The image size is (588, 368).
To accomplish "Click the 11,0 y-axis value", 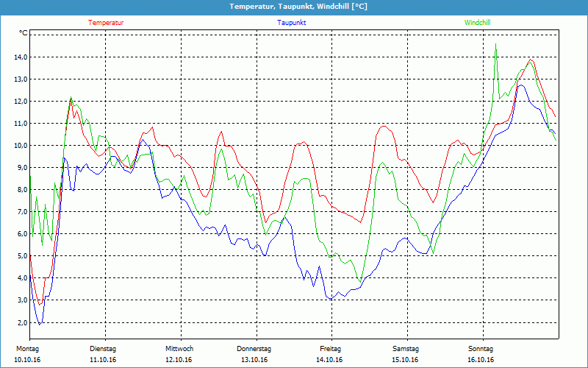I will click(21, 124).
